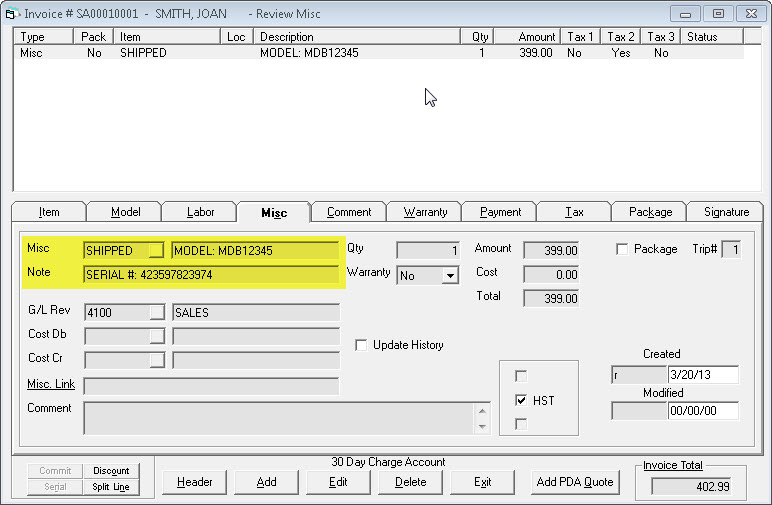Click the Delete button
Image resolution: width=772 pixels, height=505 pixels.
[x=410, y=482]
